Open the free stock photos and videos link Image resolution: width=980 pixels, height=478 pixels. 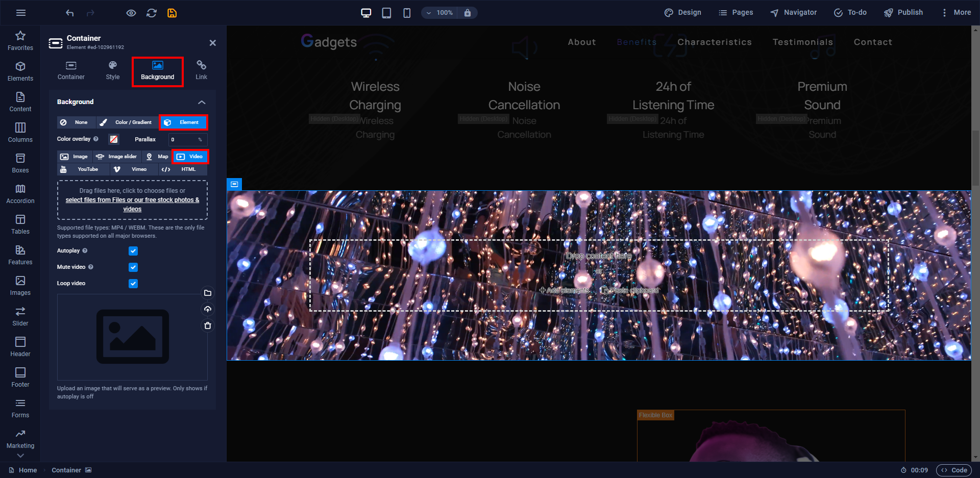click(x=132, y=204)
